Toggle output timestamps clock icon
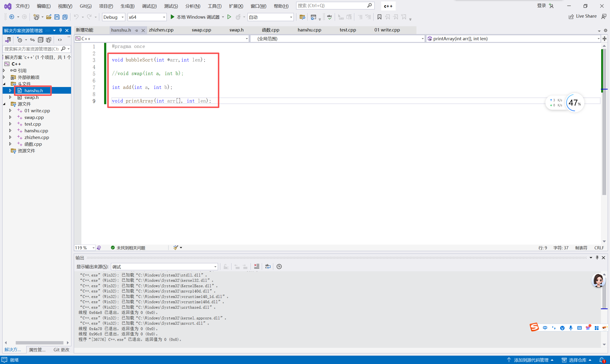Viewport: 610px width, 364px height. (x=279, y=267)
